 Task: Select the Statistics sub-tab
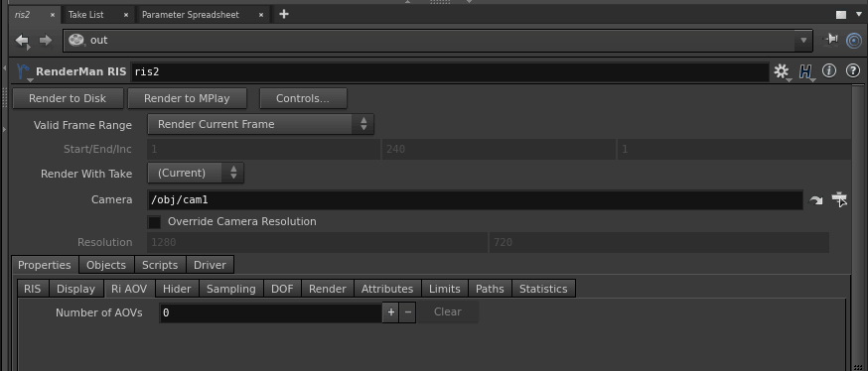tap(543, 289)
